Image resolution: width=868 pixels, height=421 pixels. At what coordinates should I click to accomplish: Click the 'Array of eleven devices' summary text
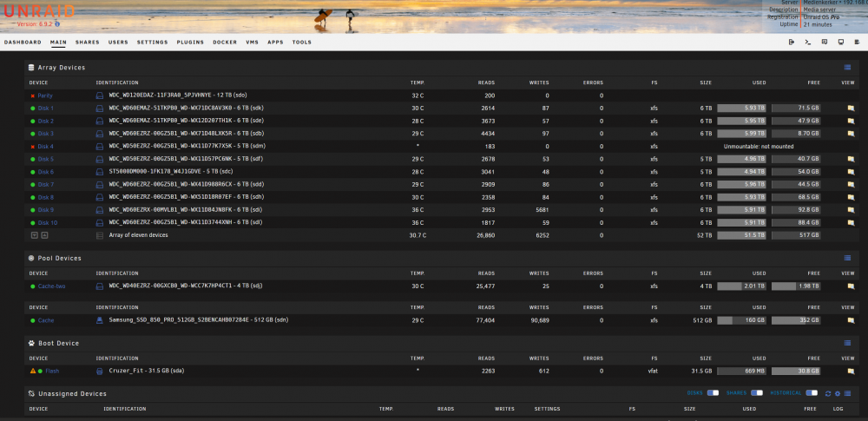pos(138,235)
